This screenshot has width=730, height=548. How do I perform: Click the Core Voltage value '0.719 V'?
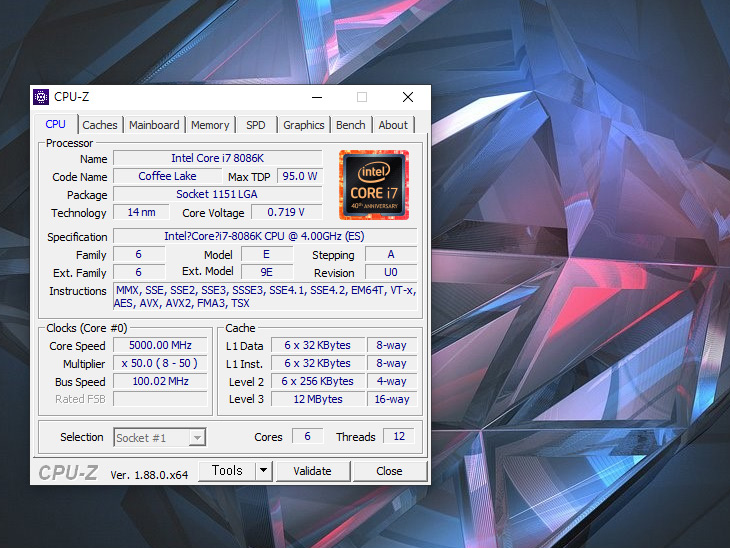pyautogui.click(x=286, y=212)
